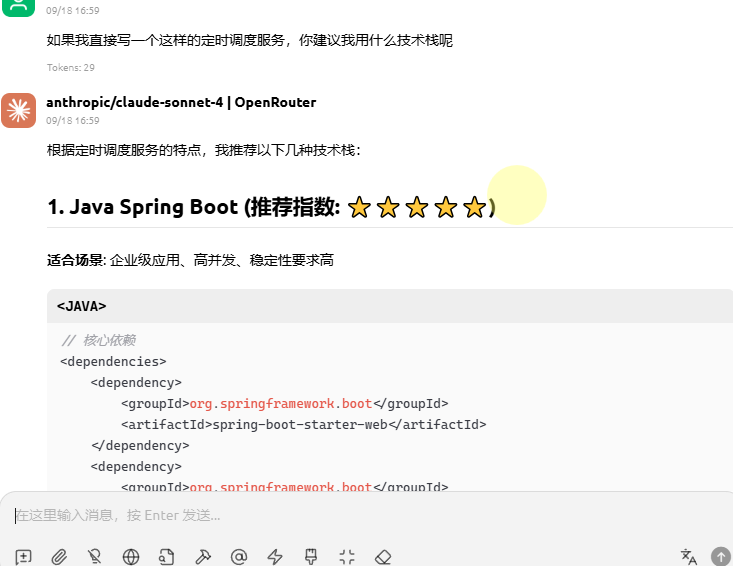Screen dimensions: 733x566
Task: Toggle the crossed-out lightbulb thinking icon
Action: coord(94,557)
